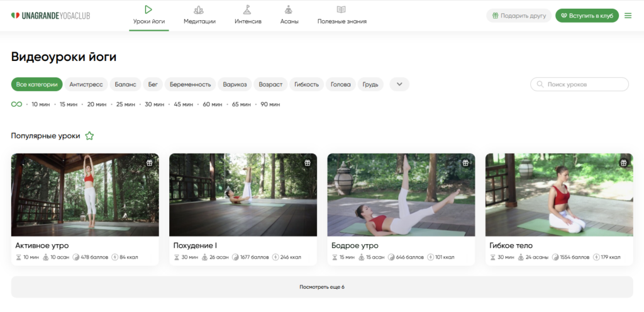Open the Медитации tab

point(199,16)
